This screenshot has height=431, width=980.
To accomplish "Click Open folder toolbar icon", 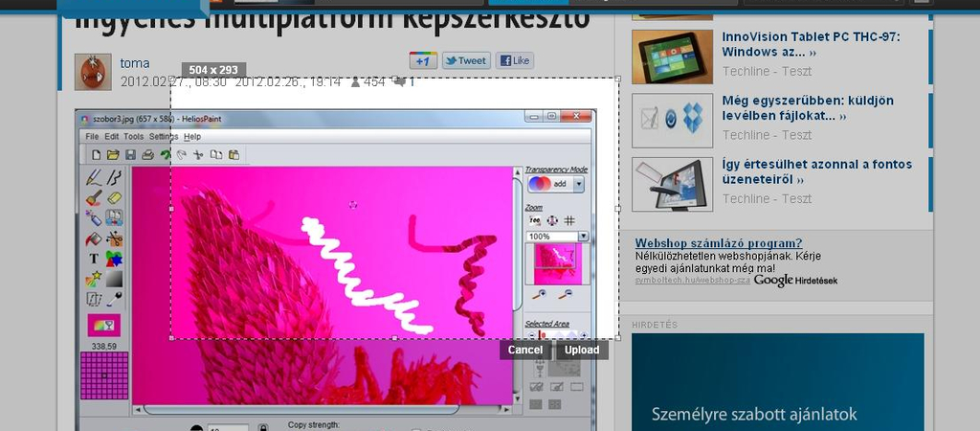I will (x=113, y=154).
